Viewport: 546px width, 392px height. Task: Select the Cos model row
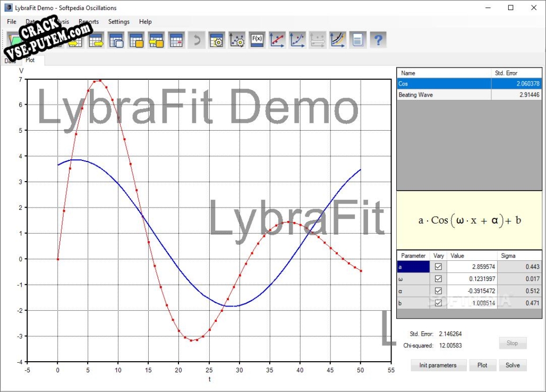pos(470,83)
